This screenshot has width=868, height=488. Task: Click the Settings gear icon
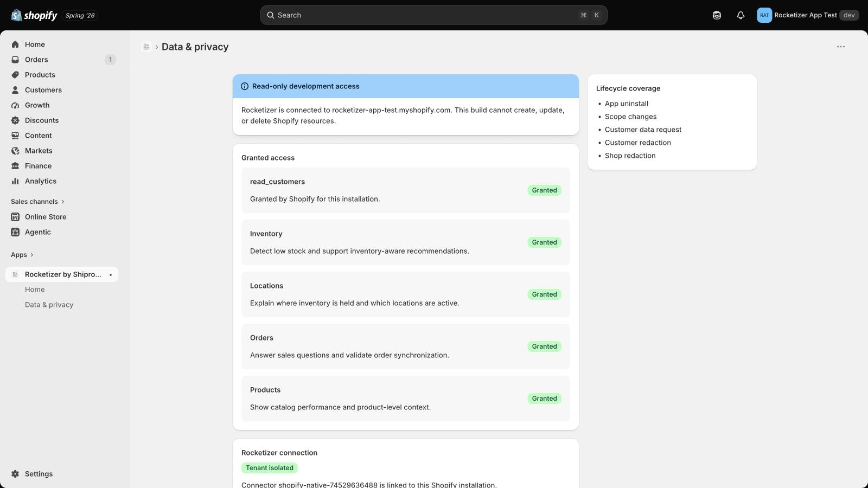pyautogui.click(x=15, y=474)
